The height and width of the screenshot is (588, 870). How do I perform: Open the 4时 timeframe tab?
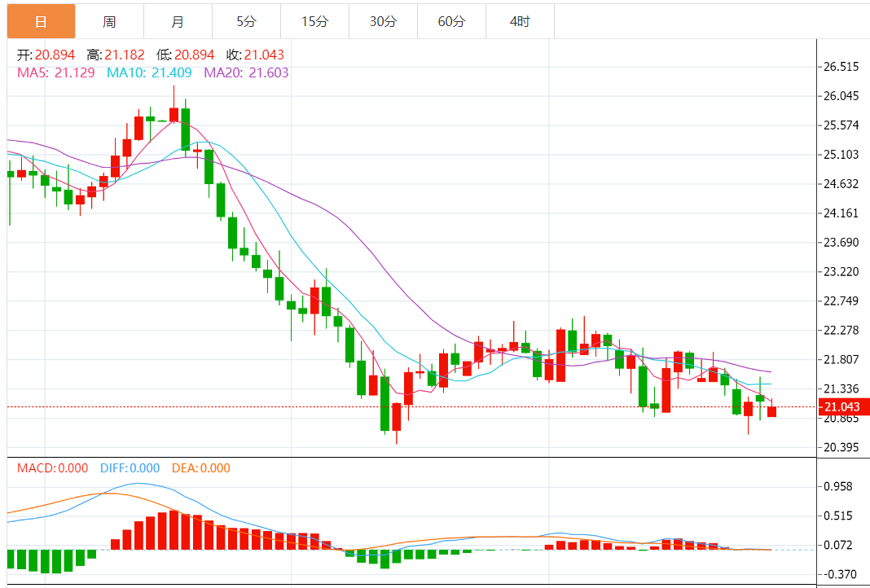click(x=520, y=22)
